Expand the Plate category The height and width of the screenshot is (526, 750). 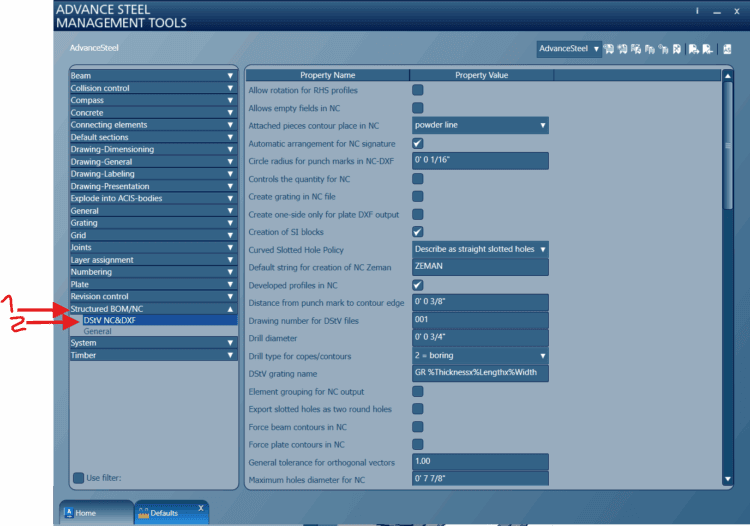(x=154, y=284)
